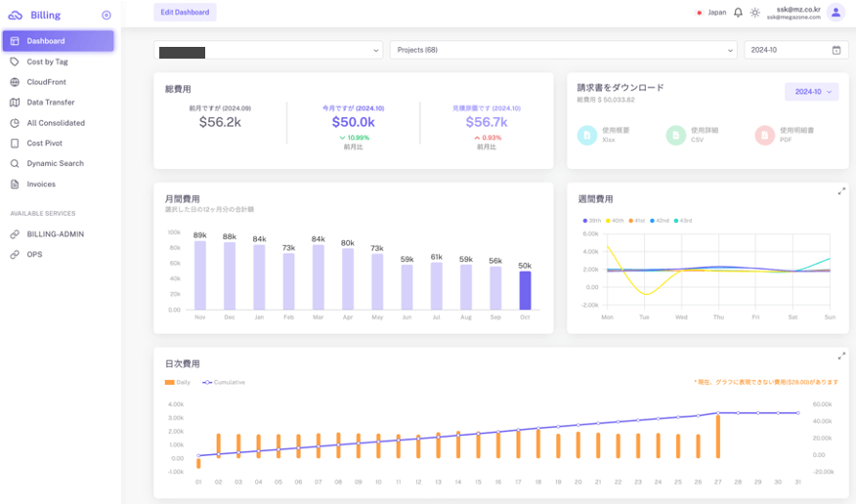Open the calendar icon in date field
This screenshot has height=504, width=856.
(x=836, y=50)
